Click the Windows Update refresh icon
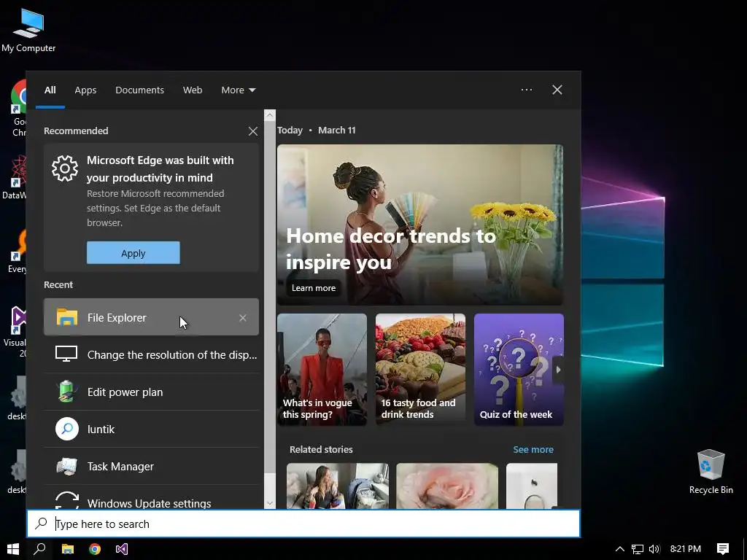747x560 pixels. (x=66, y=500)
